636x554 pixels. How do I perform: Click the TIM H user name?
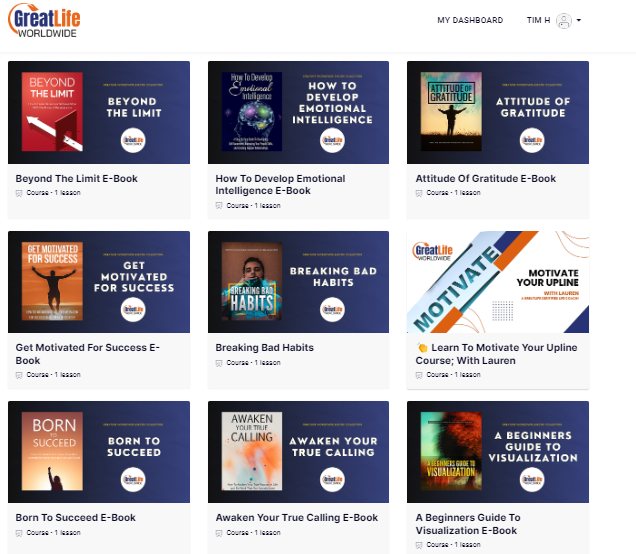click(538, 20)
